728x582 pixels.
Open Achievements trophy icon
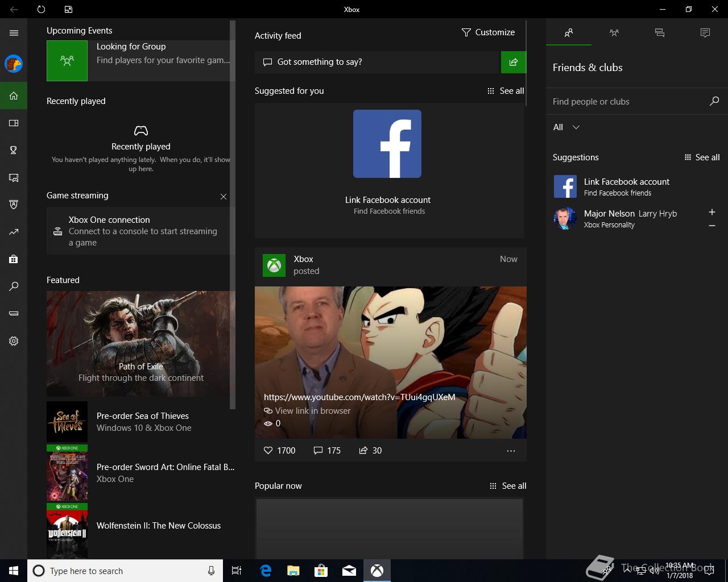click(x=14, y=150)
